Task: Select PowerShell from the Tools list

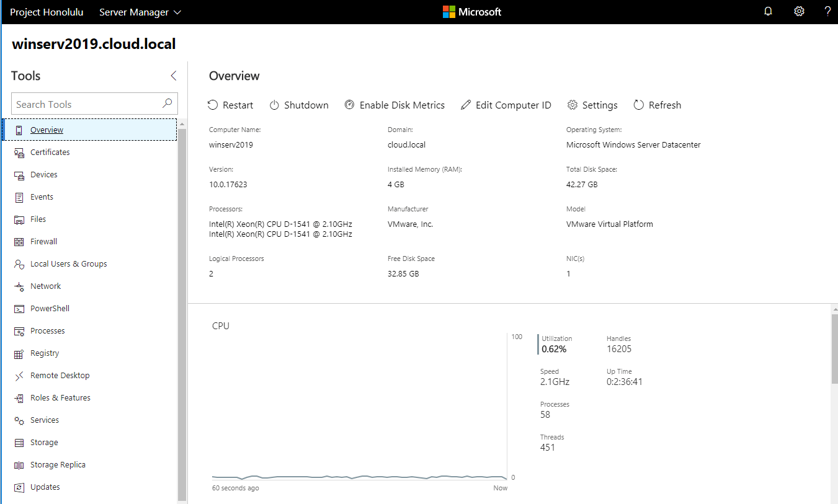Action: (50, 309)
